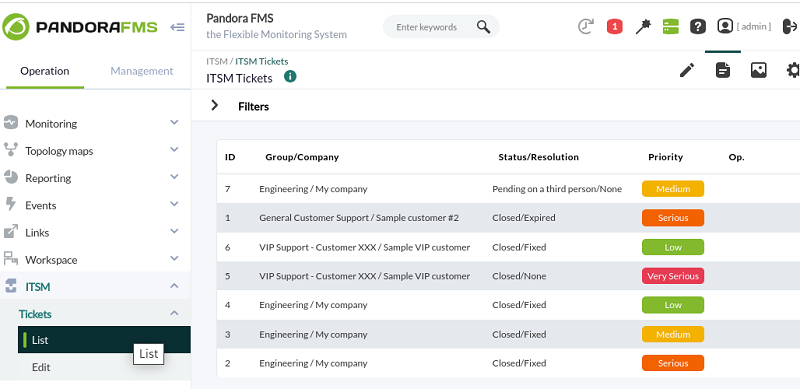Click the Workspace icon in sidebar

point(11,258)
